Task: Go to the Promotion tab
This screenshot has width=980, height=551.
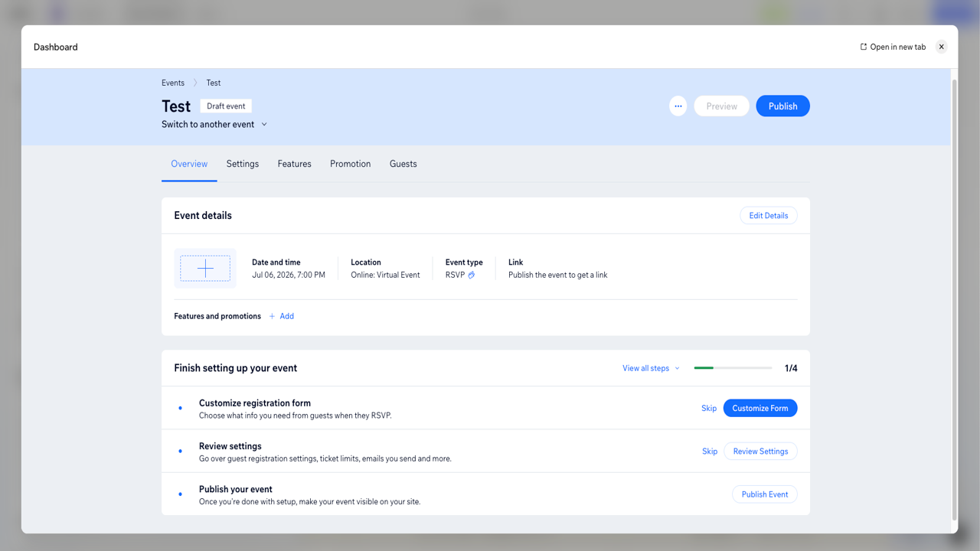Action: [x=350, y=164]
